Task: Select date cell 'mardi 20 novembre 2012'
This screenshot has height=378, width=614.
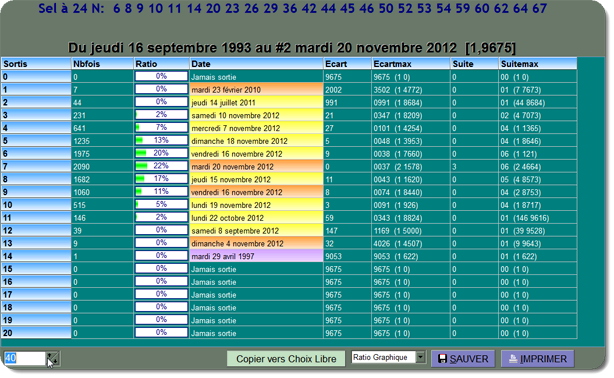Action: 256,166
